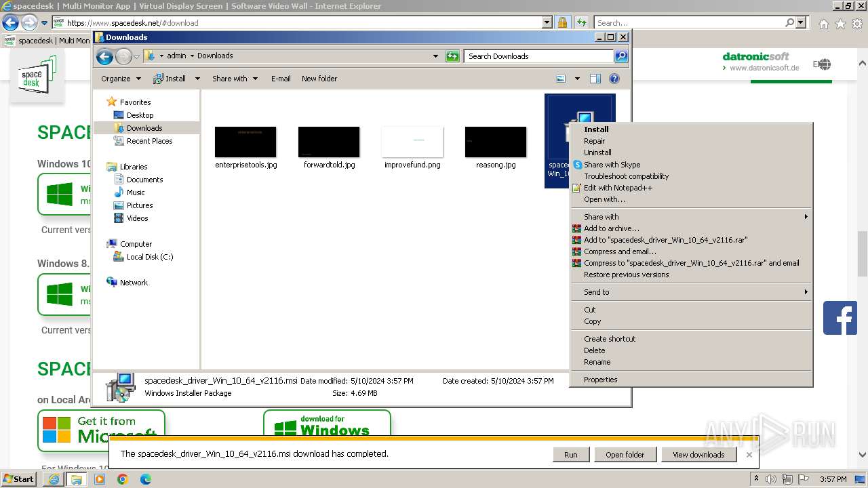This screenshot has width=868, height=488.
Task: Click the WinRAR icon beside Compress and email
Action: (x=577, y=251)
